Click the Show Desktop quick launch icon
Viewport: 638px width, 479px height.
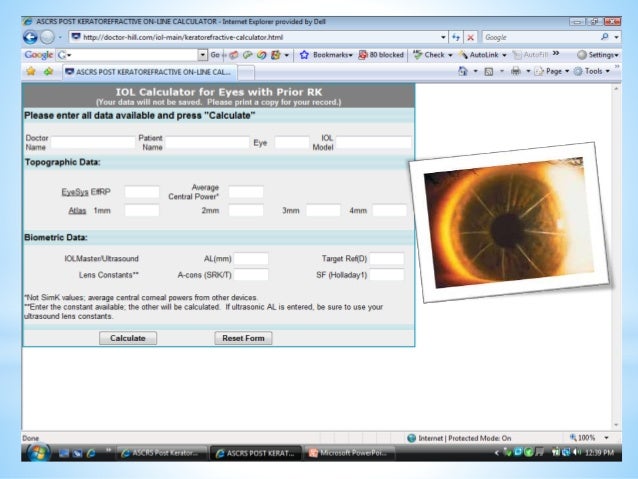[63, 453]
